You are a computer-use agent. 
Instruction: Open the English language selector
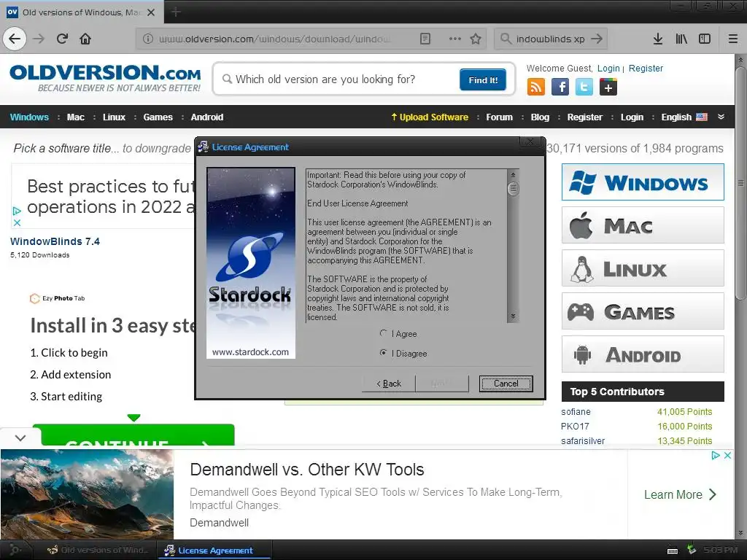[x=684, y=117]
